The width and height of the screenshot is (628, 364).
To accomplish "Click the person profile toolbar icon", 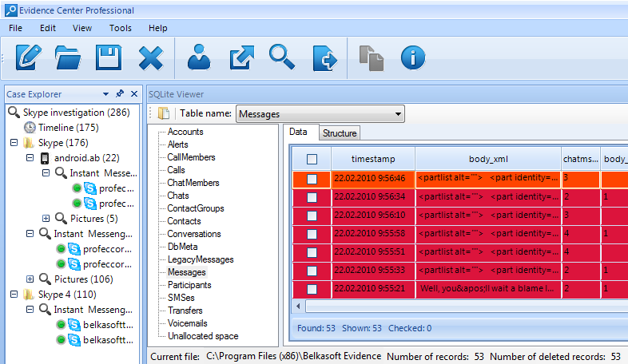I will 199,57.
